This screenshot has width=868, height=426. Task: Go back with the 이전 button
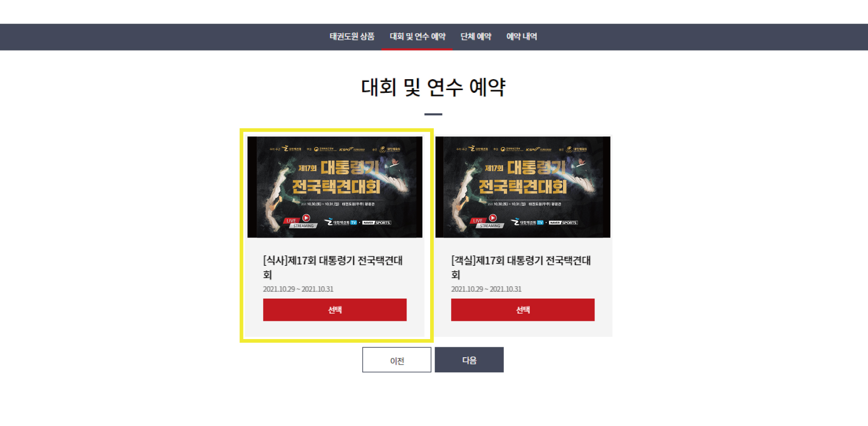397,360
